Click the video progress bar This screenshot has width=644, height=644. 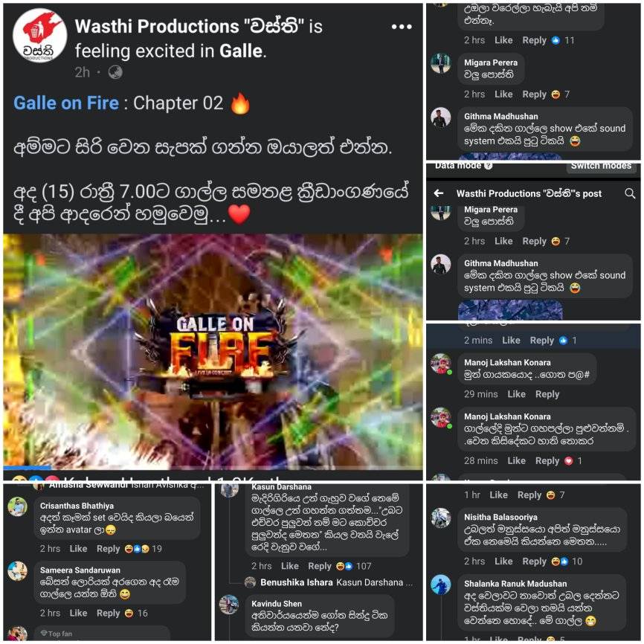pyautogui.click(x=213, y=468)
